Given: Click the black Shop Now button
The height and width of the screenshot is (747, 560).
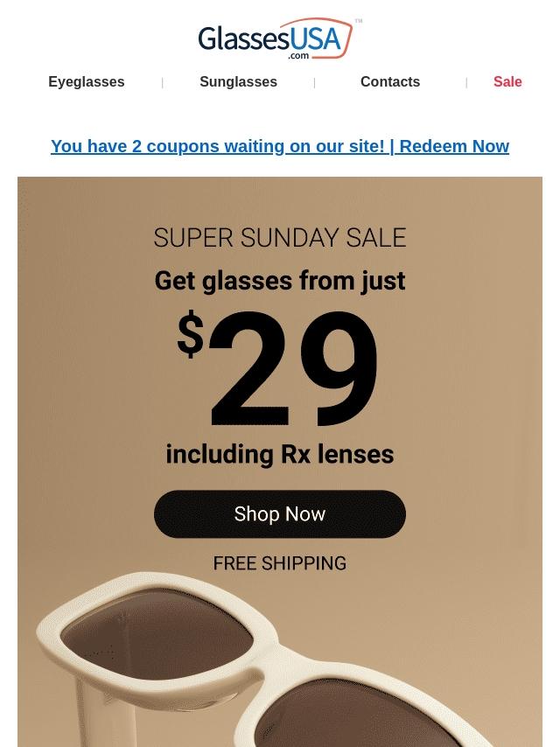Looking at the screenshot, I should point(280,514).
